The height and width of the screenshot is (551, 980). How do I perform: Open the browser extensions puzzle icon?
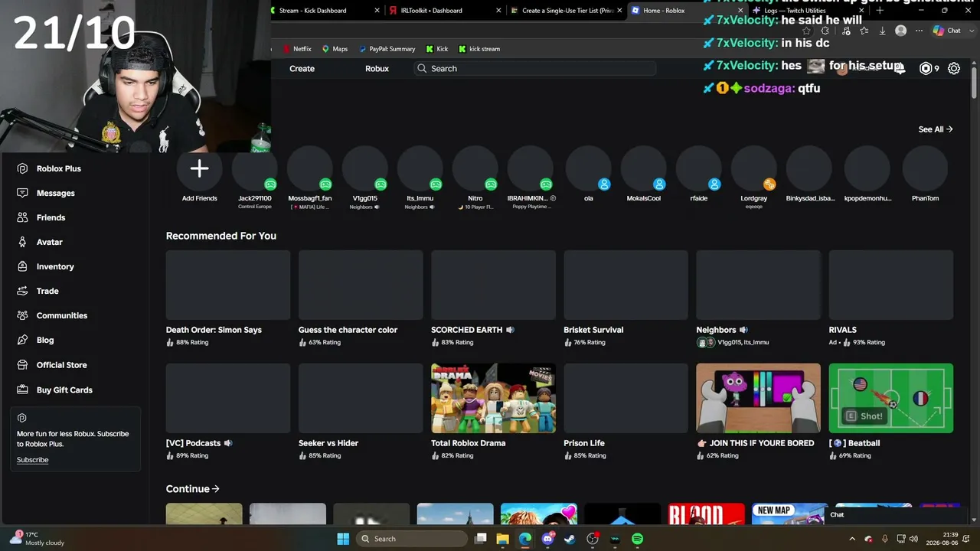[x=825, y=31]
